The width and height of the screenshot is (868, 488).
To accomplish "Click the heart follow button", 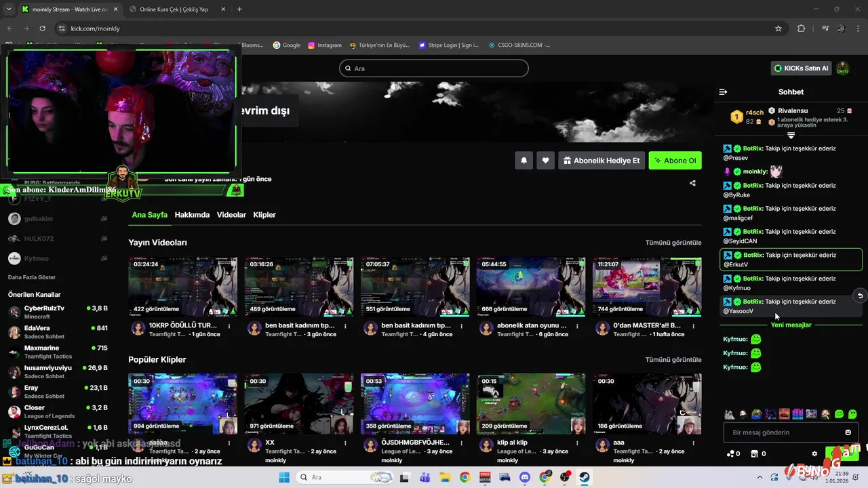I will pyautogui.click(x=545, y=161).
